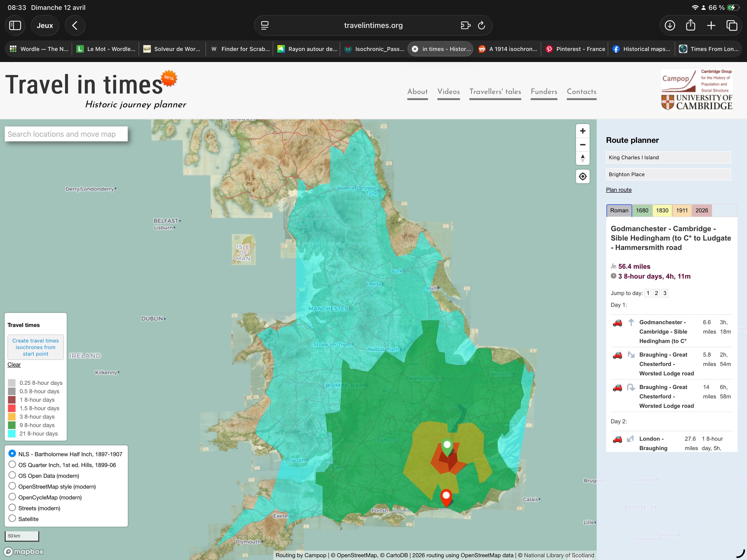Click the Plan route link

pyautogui.click(x=619, y=190)
